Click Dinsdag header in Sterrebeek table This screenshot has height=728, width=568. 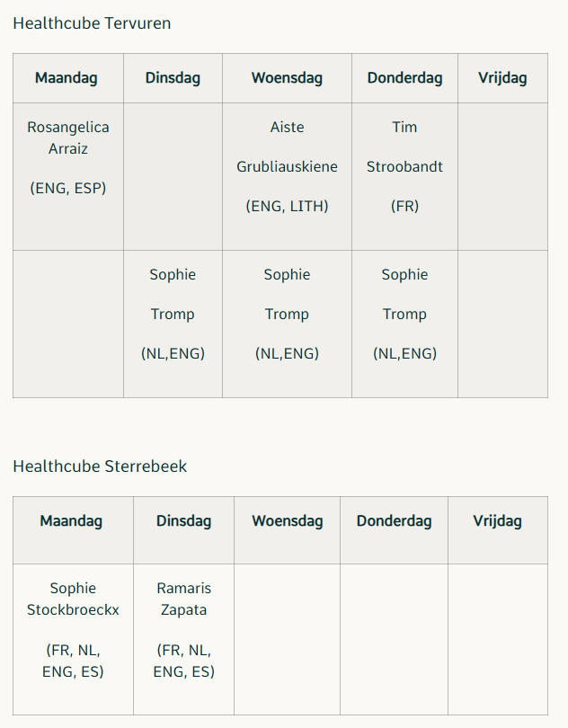point(184,530)
